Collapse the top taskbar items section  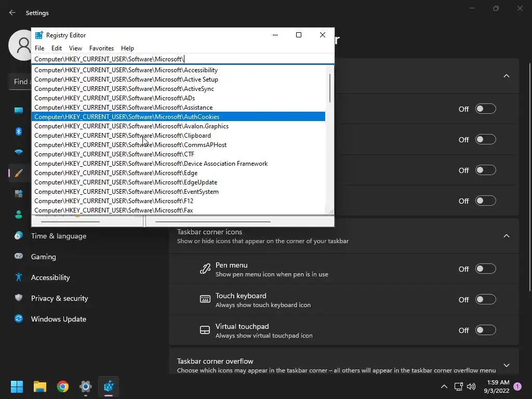[506, 76]
